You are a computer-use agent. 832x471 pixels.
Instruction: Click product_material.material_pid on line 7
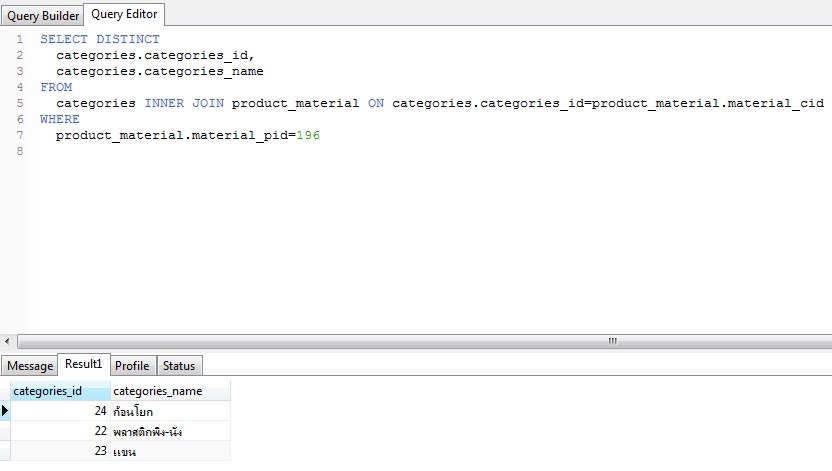171,135
